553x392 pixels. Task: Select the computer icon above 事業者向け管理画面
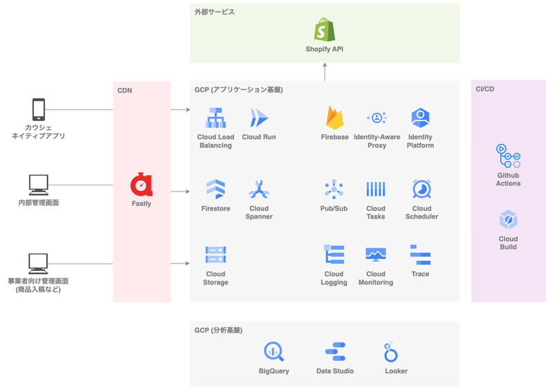coord(38,263)
